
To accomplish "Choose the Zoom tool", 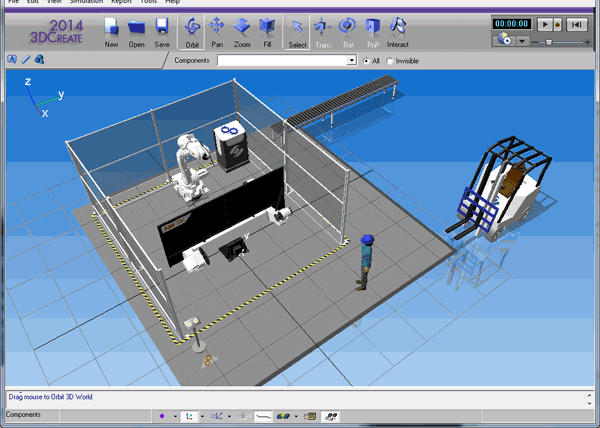I will [241, 30].
